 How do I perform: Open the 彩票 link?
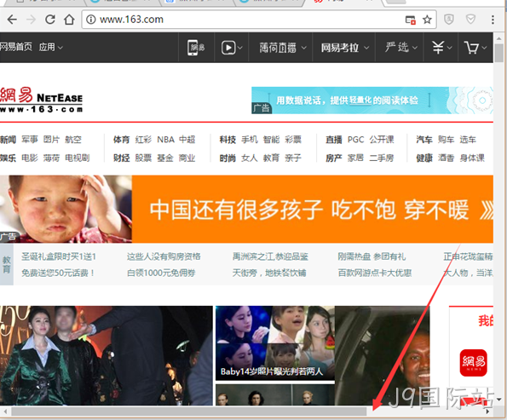(x=293, y=140)
